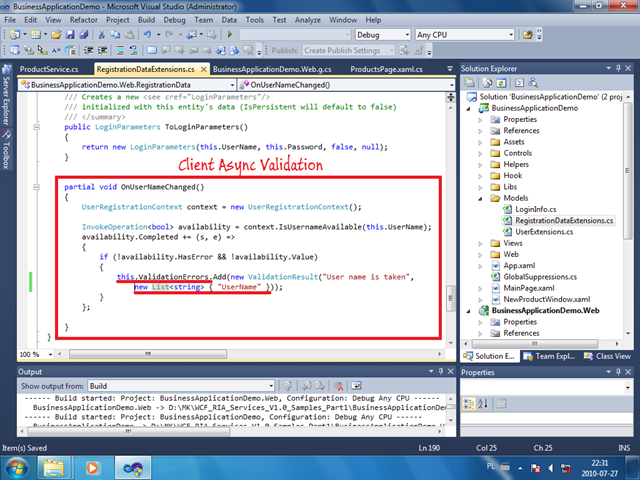The height and width of the screenshot is (480, 640).
Task: Click the Undo arrow icon
Action: (147, 35)
